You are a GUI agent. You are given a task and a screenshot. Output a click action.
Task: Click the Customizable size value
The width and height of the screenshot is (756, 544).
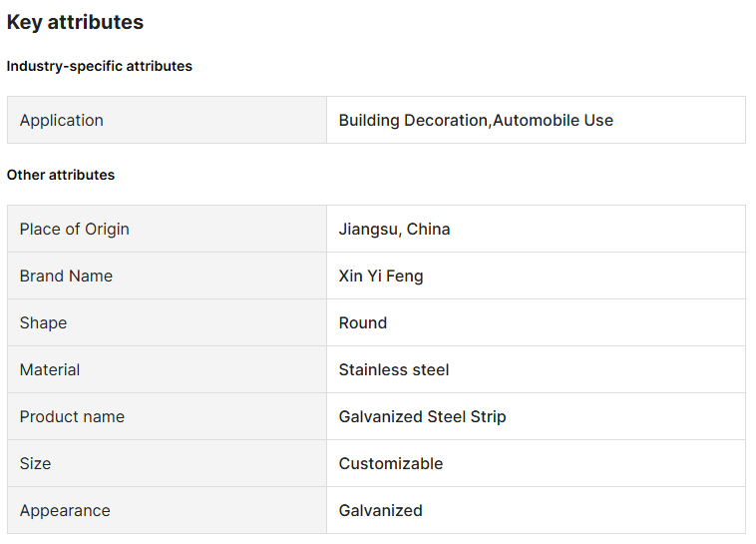coord(391,463)
